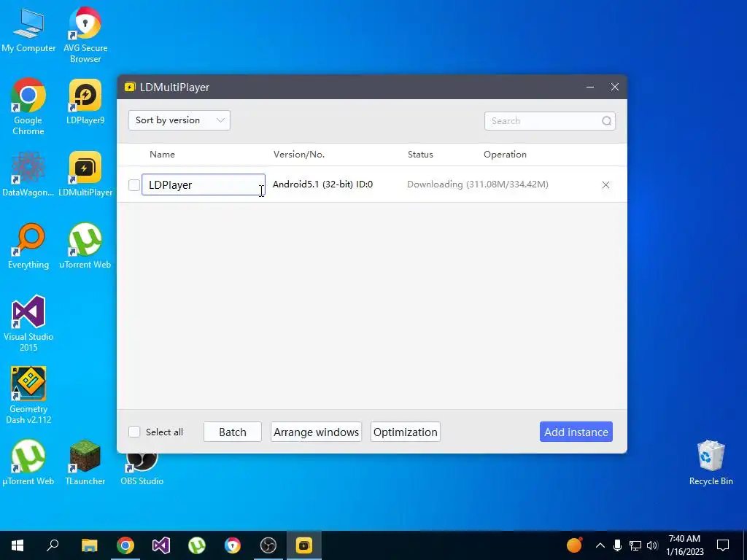Open the volume control in system tray

tap(652, 545)
